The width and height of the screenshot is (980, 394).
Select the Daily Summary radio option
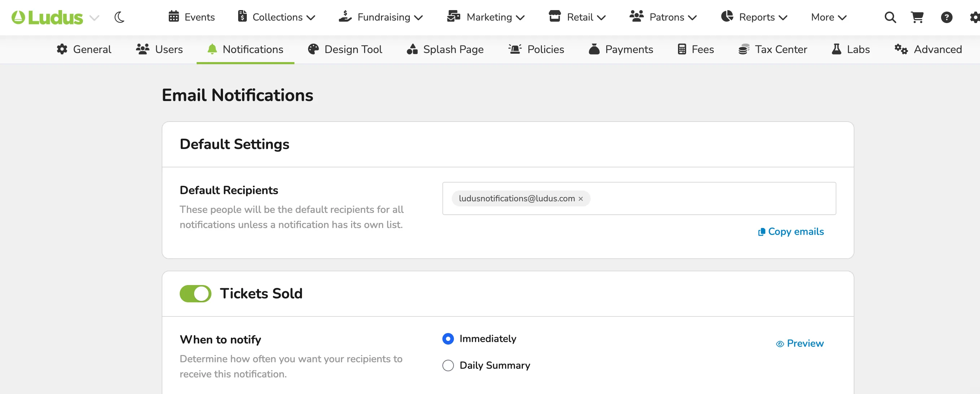tap(448, 365)
